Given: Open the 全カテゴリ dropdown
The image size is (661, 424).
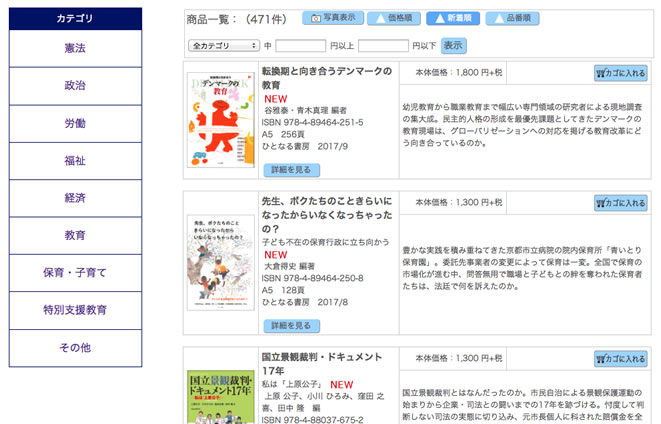Looking at the screenshot, I should [x=223, y=46].
